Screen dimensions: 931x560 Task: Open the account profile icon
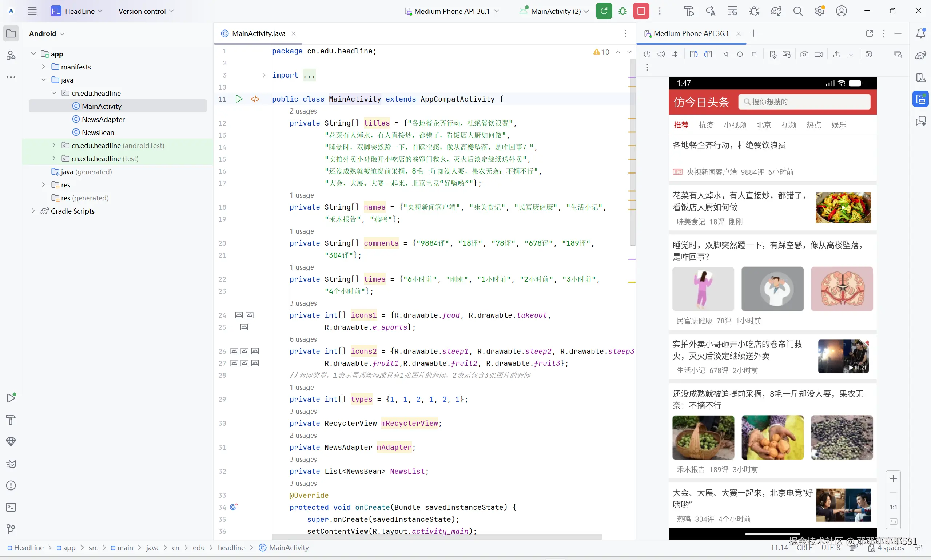[841, 11]
